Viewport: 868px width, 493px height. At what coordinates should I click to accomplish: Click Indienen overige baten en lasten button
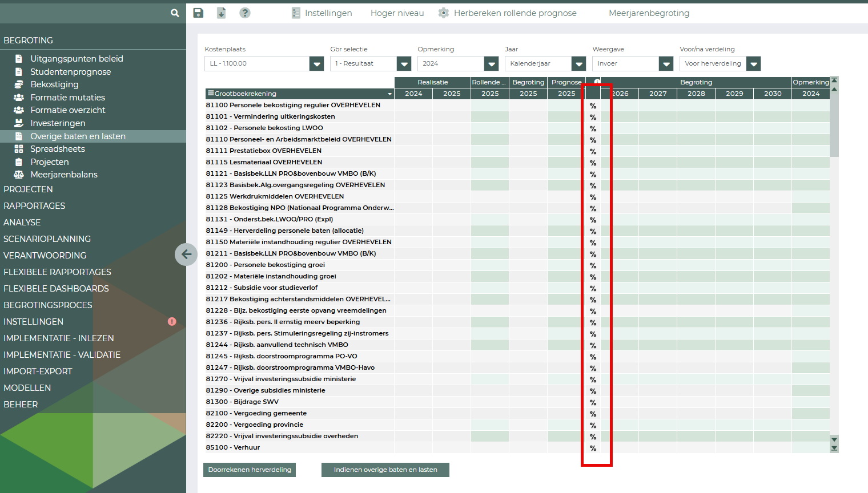[x=385, y=470]
